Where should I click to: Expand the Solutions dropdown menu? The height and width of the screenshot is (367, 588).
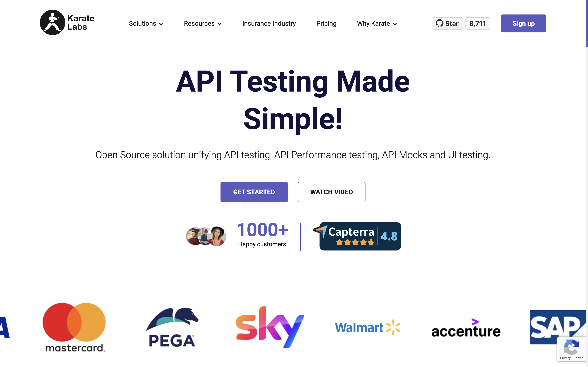tap(146, 23)
